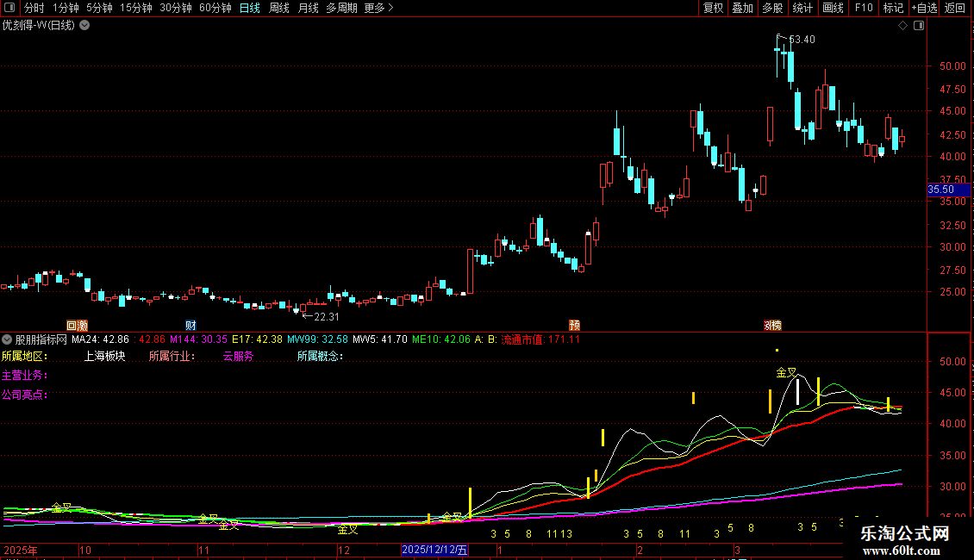The height and width of the screenshot is (560, 974).
Task: Click the 财 financial report marker
Action: click(x=190, y=326)
